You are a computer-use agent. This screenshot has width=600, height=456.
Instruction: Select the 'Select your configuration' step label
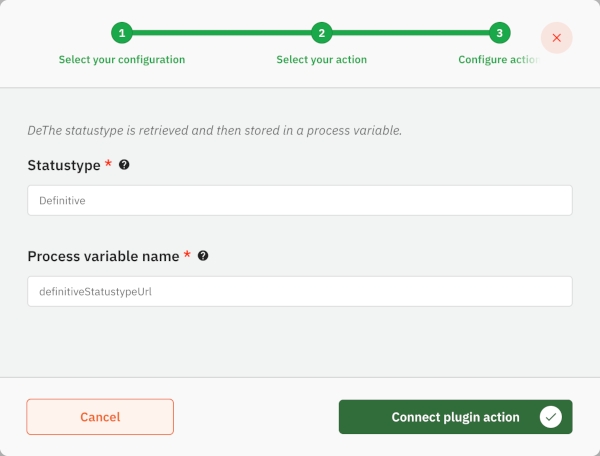122,59
